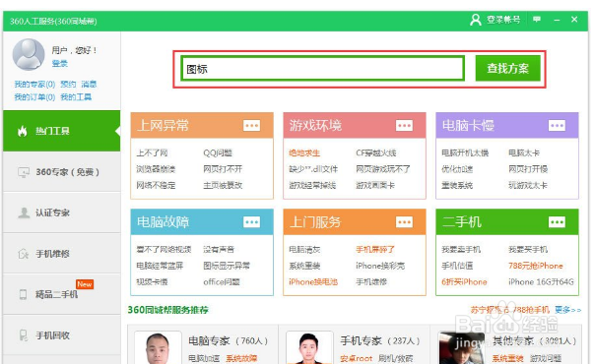This screenshot has width=594, height=364.
Task: Open more options for 电脑故障 card
Action: (x=251, y=221)
